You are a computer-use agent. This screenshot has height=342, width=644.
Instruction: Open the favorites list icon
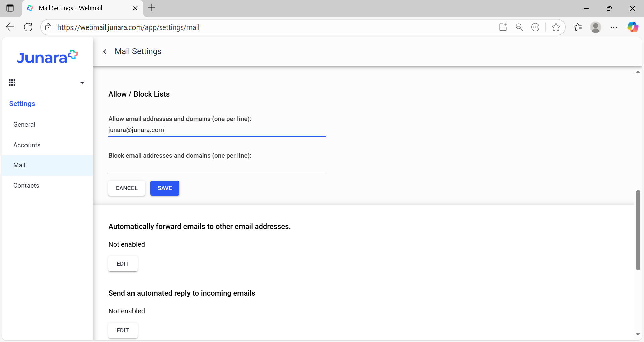pos(578,27)
